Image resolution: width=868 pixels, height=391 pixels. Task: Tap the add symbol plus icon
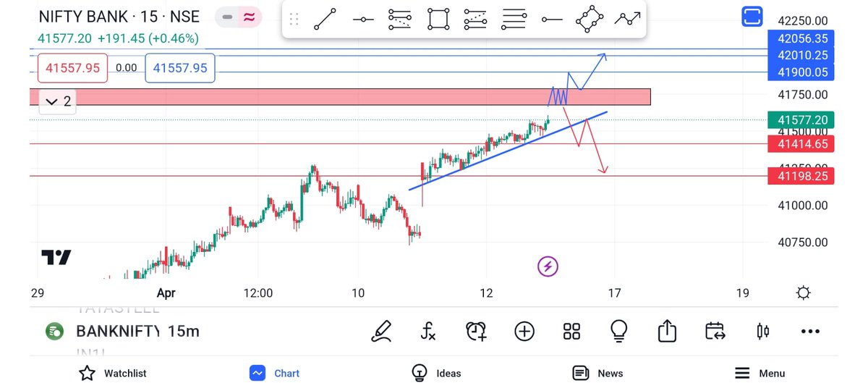[x=524, y=332]
